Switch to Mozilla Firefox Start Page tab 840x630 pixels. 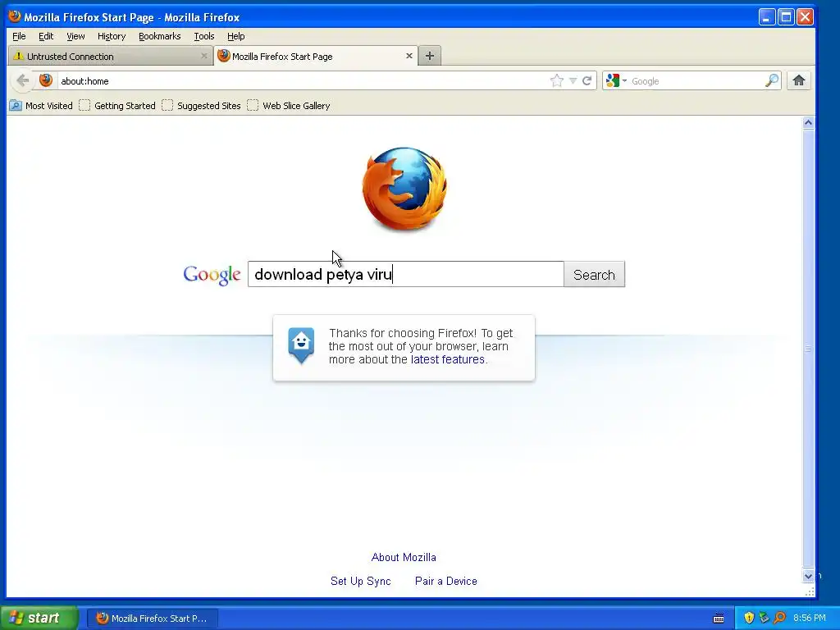point(316,56)
